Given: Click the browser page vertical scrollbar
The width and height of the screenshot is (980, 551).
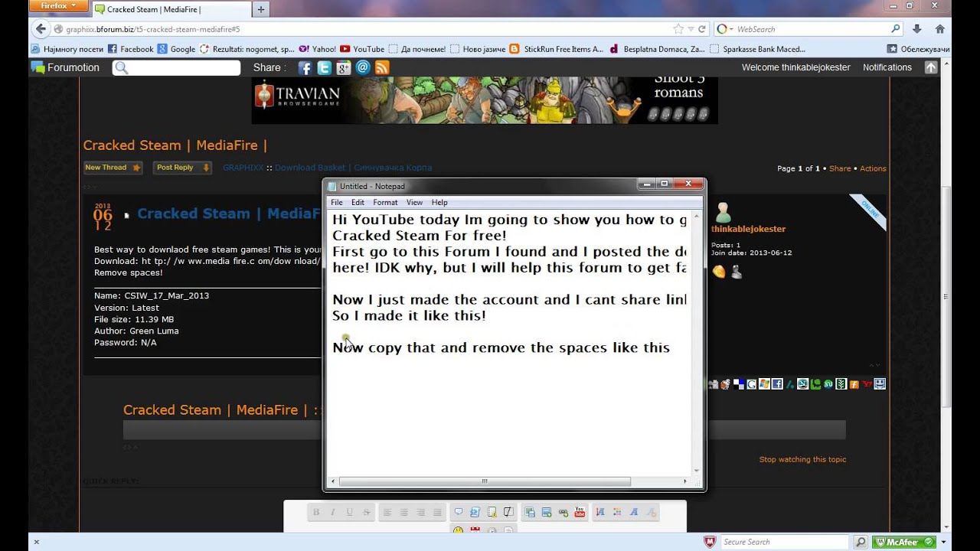Looking at the screenshot, I should (x=946, y=298).
